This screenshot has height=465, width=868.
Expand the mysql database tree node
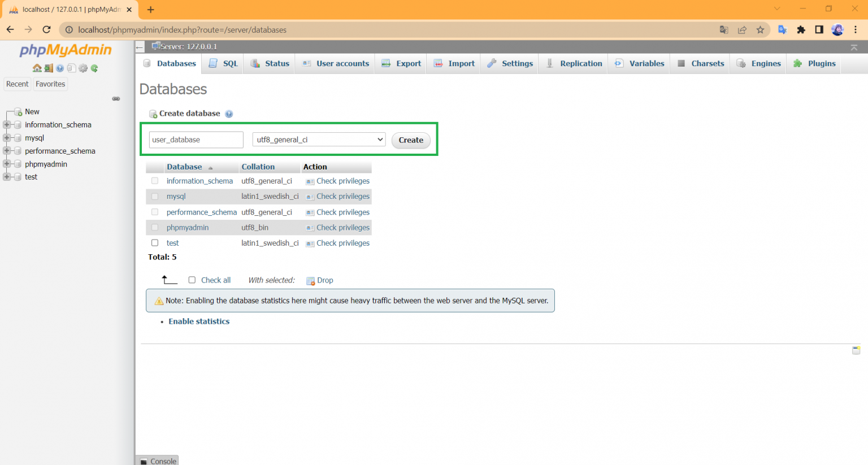(x=7, y=138)
